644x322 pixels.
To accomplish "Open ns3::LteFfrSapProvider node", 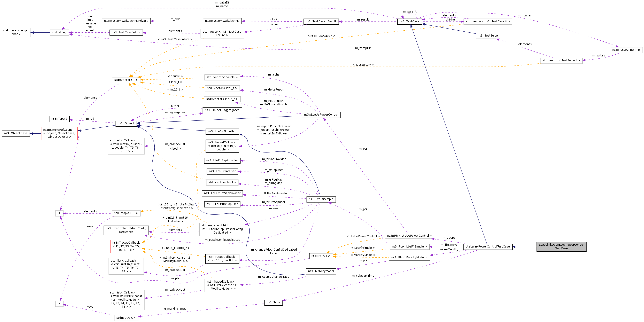I will (x=222, y=161).
